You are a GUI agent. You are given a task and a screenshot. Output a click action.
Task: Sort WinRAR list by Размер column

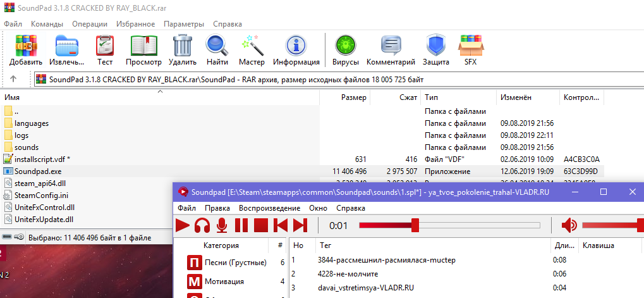click(x=345, y=97)
